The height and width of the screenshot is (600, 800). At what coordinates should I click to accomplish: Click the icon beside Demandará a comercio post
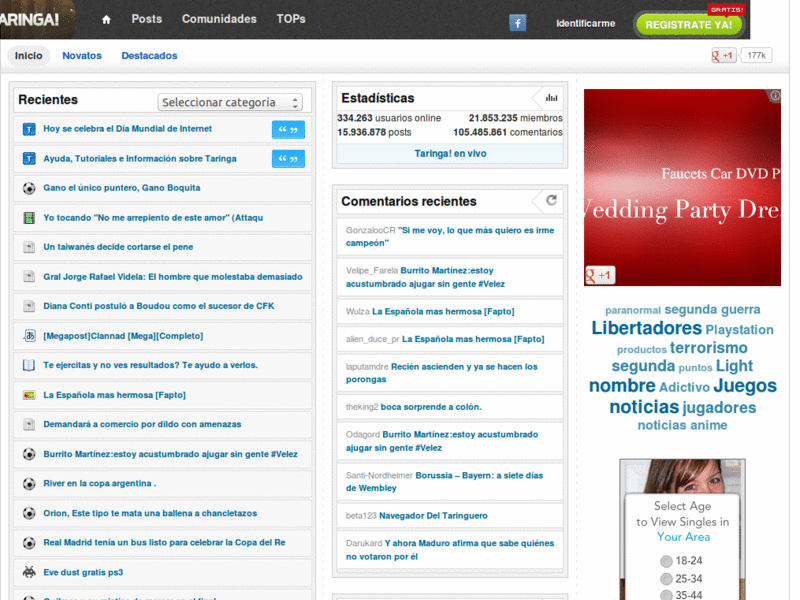[x=29, y=424]
